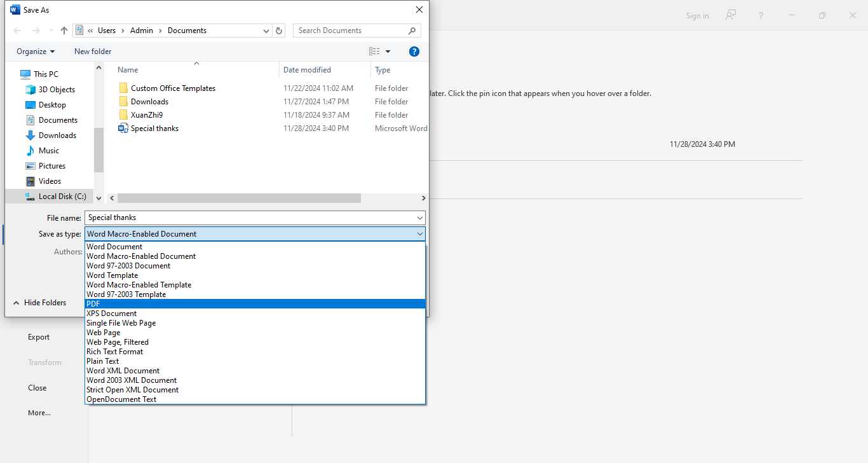Select Word XML Document option
868x463 pixels.
pyautogui.click(x=255, y=371)
